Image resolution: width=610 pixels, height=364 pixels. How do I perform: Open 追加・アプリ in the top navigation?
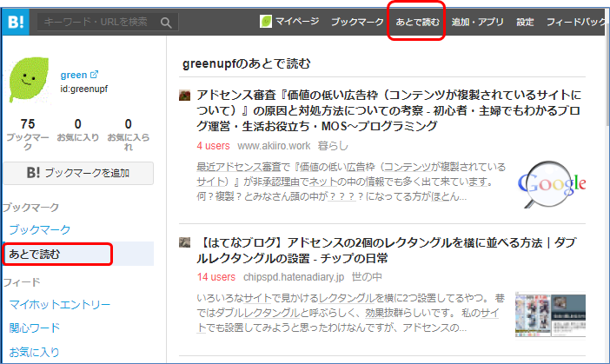click(x=477, y=22)
